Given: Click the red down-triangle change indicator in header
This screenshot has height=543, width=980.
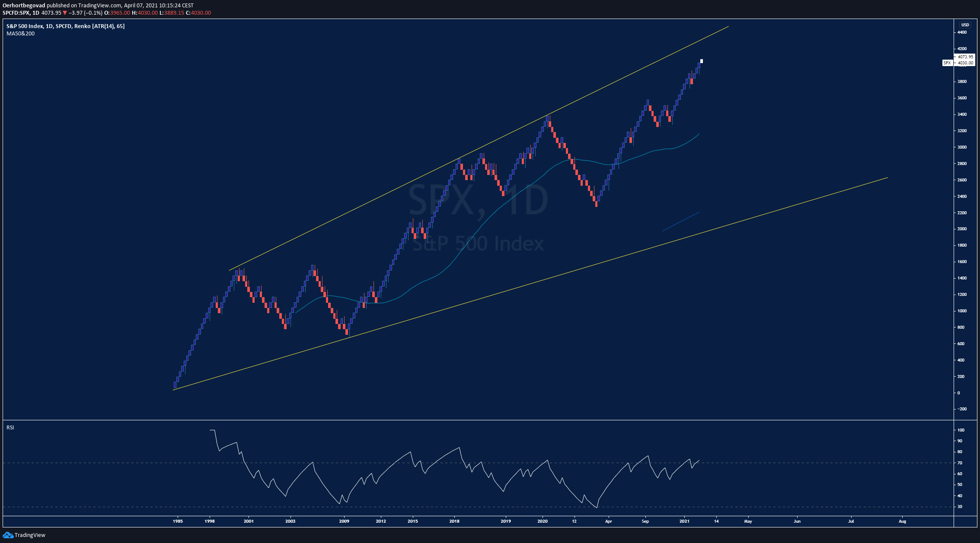Looking at the screenshot, I should tap(65, 13).
